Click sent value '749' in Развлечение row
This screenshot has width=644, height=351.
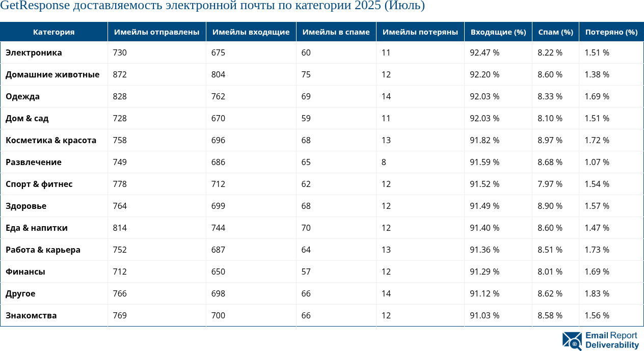tap(120, 162)
